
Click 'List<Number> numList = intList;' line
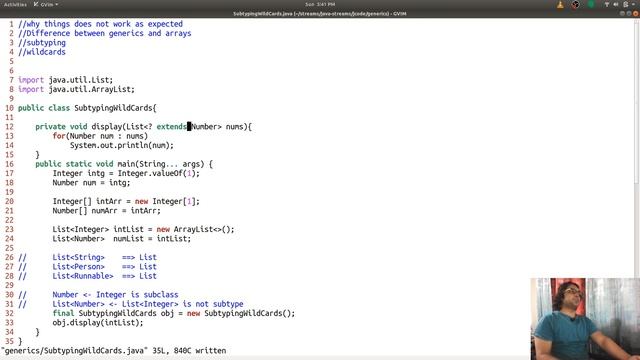coord(122,238)
